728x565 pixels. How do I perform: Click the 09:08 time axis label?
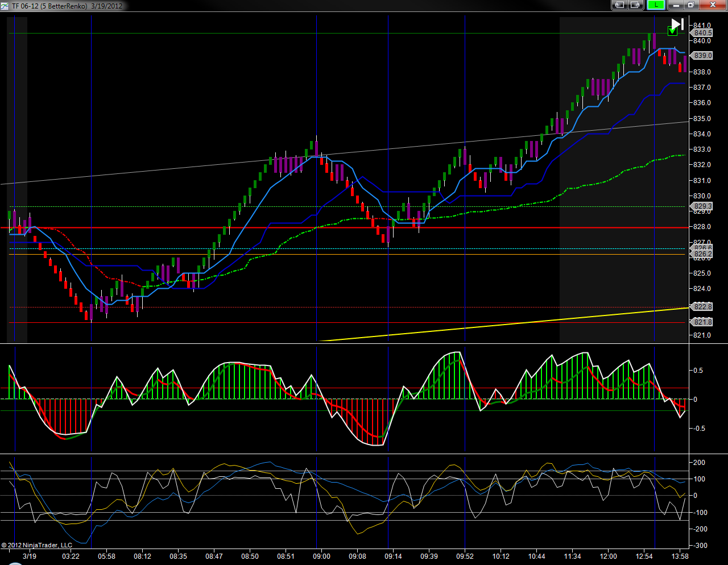click(x=357, y=556)
